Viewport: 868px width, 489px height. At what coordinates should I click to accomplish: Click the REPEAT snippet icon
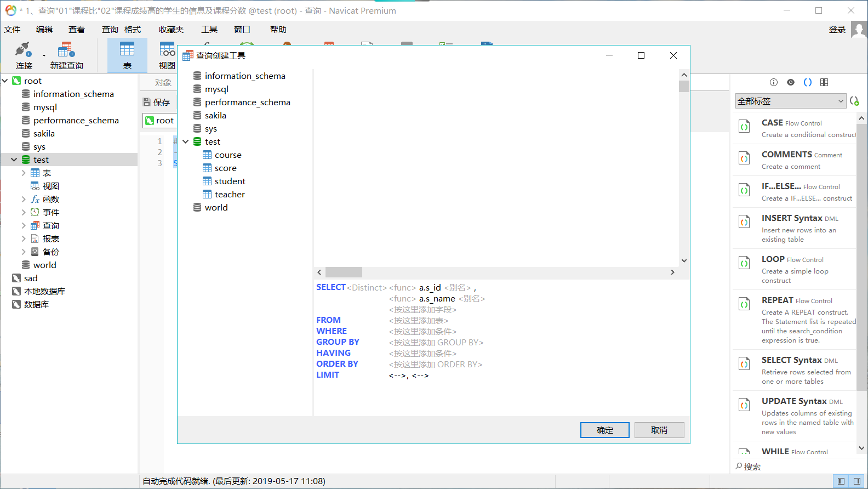coord(744,304)
